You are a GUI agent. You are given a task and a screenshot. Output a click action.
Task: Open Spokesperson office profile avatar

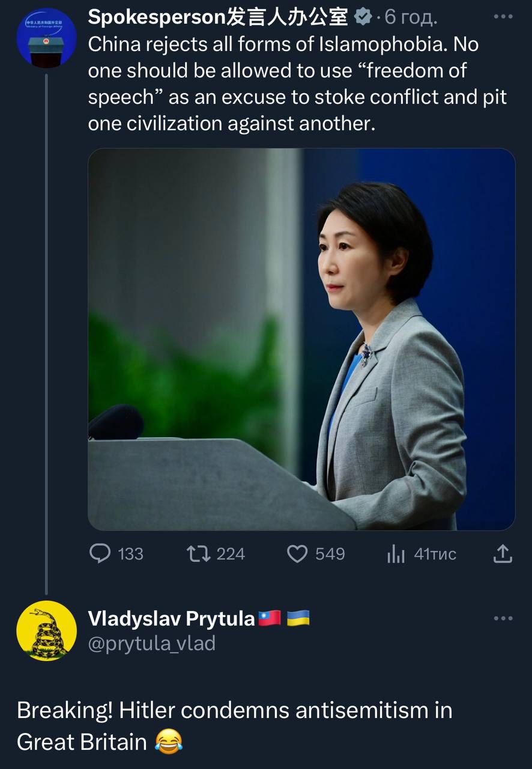[x=46, y=38]
